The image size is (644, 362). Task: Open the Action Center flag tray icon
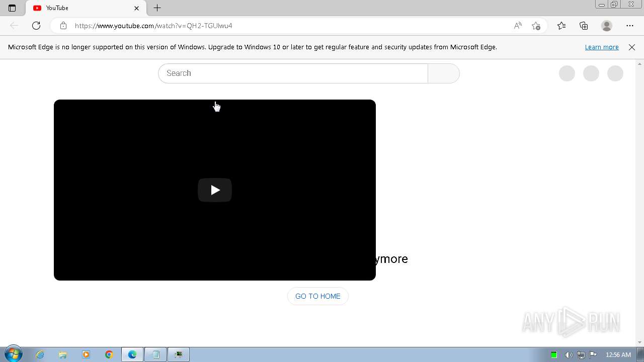593,355
